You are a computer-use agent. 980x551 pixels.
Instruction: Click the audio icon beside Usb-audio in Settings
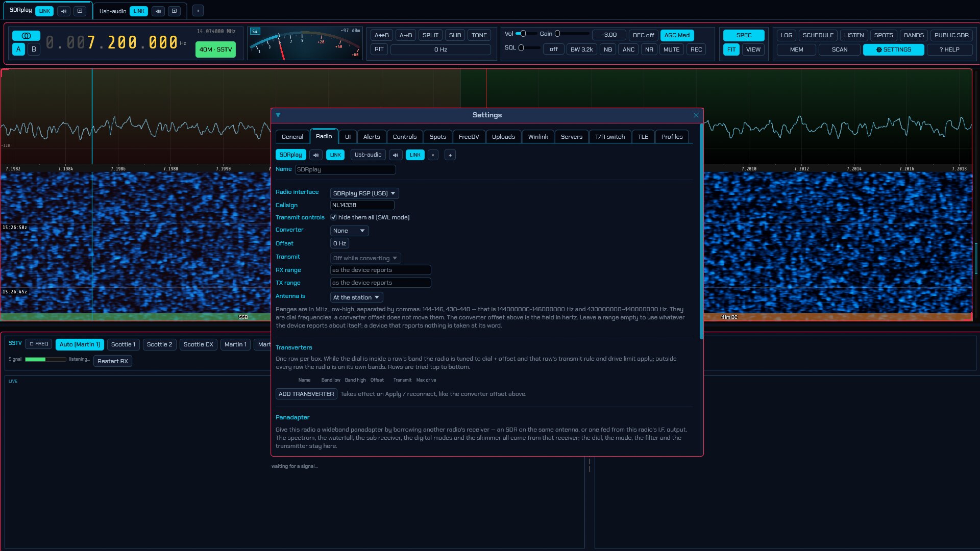[396, 155]
